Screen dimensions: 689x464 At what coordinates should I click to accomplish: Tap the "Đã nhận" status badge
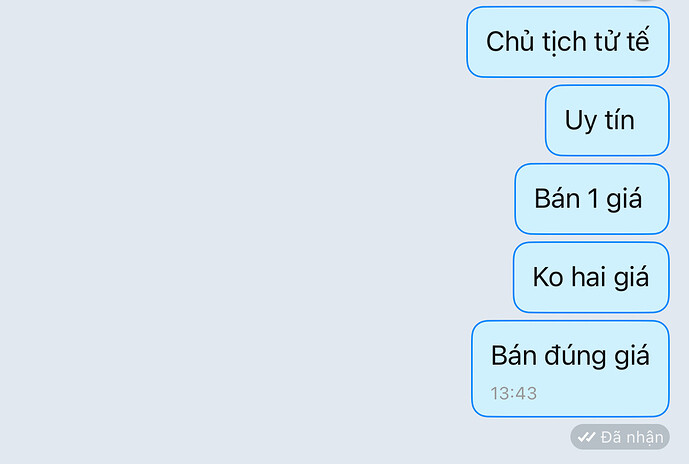pos(620,437)
